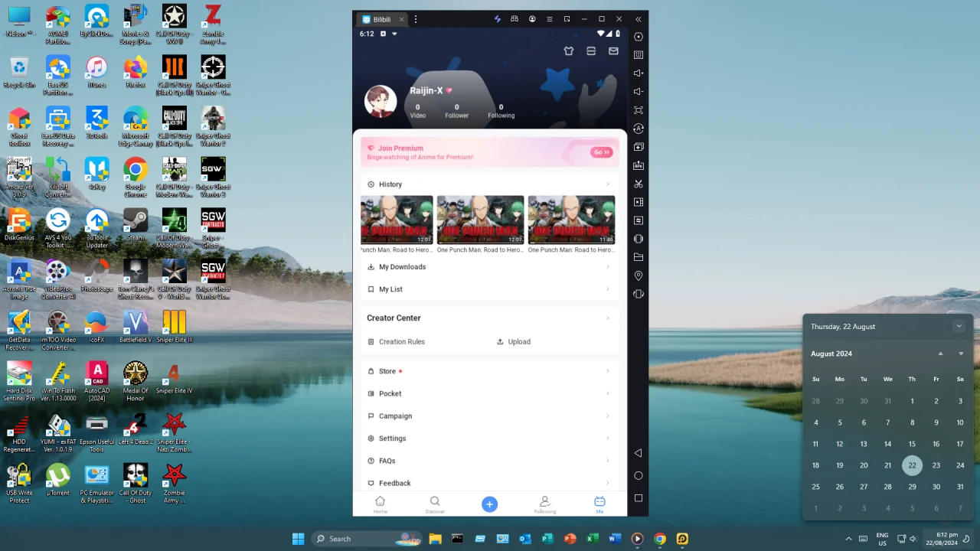Click the taskbar Search box
Screen dimensions: 980x551
pyautogui.click(x=366, y=539)
